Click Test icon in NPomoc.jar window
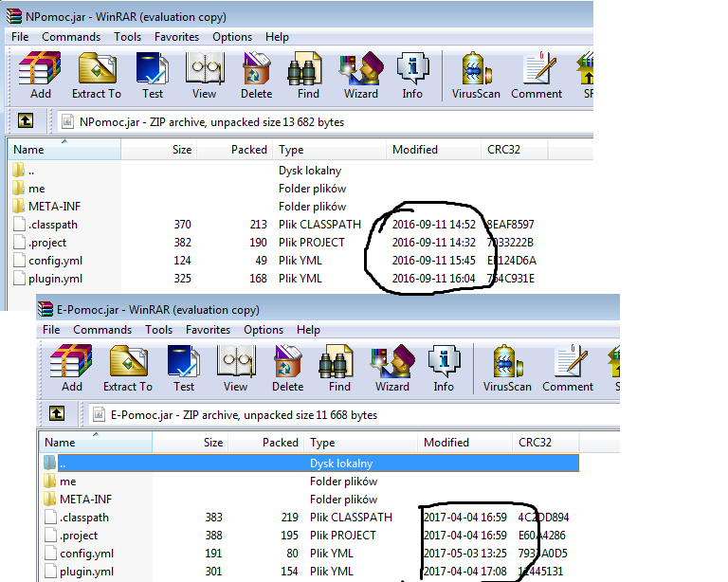 (153, 76)
